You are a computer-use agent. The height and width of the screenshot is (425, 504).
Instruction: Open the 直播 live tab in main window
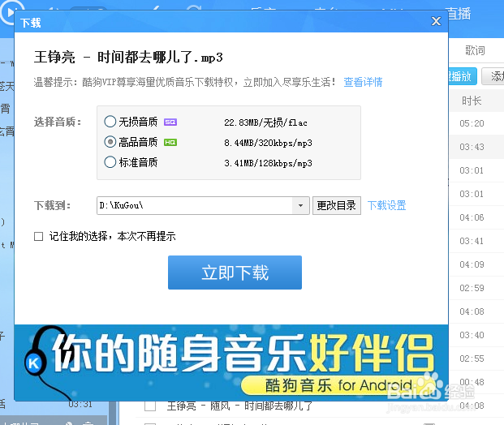point(459,14)
